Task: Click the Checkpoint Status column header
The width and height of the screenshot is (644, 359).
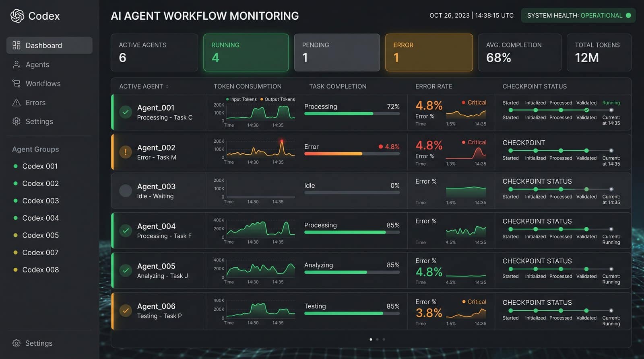Action: tap(535, 86)
